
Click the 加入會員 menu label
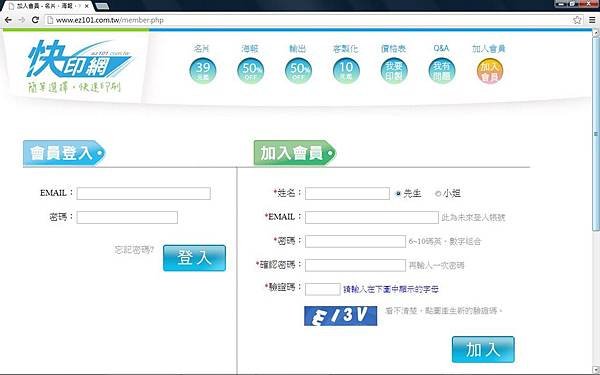[489, 49]
